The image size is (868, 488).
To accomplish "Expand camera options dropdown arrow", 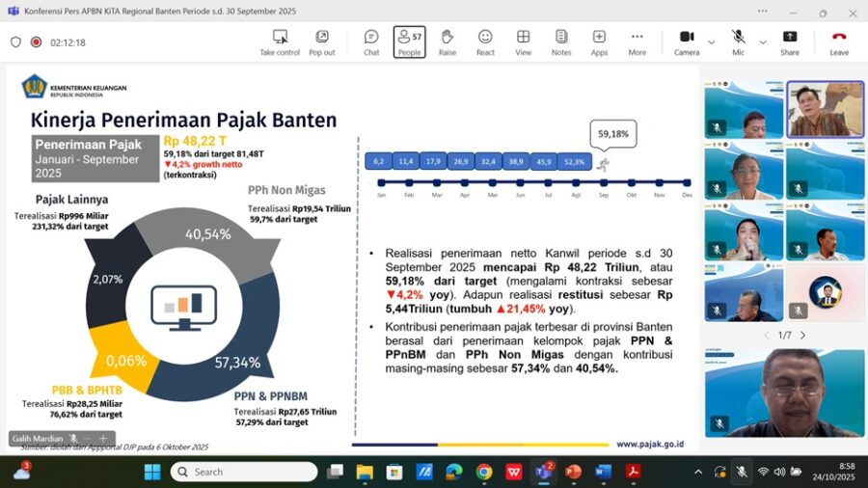I will (x=712, y=42).
